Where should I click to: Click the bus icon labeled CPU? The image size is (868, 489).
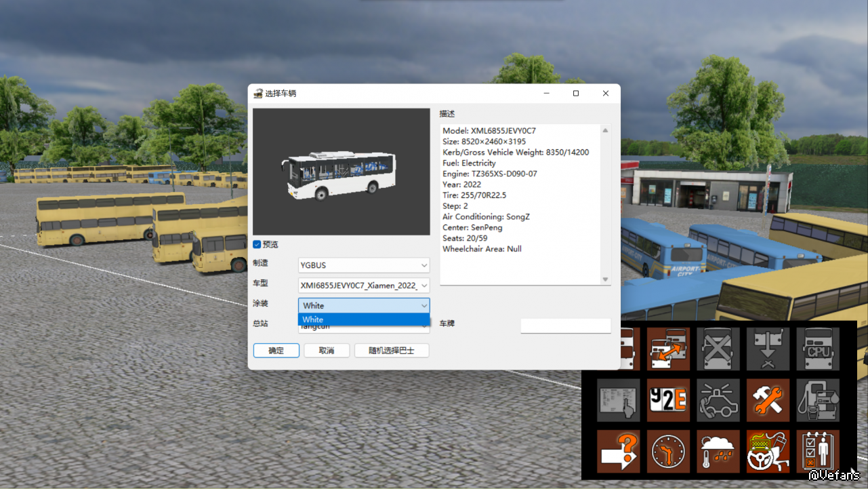[x=818, y=349]
